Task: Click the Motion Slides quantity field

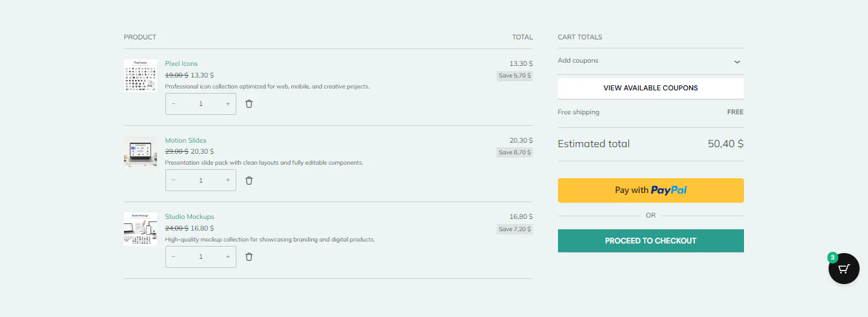Action: coord(201,180)
